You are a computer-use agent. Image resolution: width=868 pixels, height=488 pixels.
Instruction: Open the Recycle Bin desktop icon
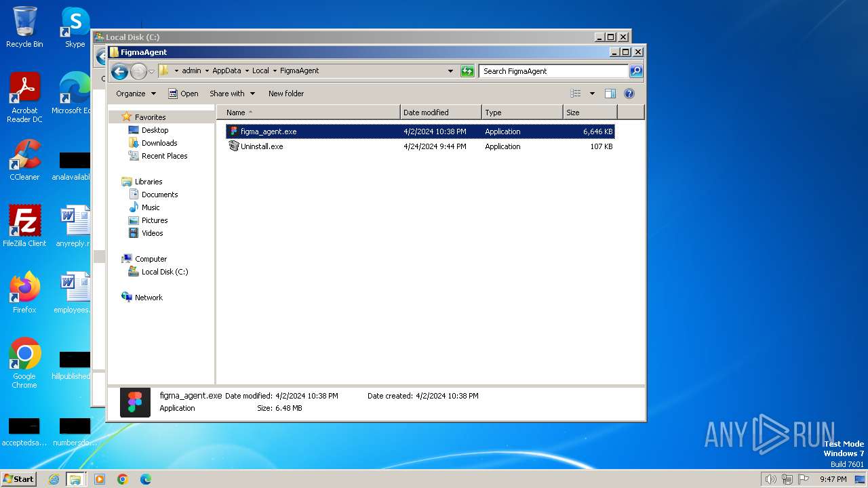[24, 27]
